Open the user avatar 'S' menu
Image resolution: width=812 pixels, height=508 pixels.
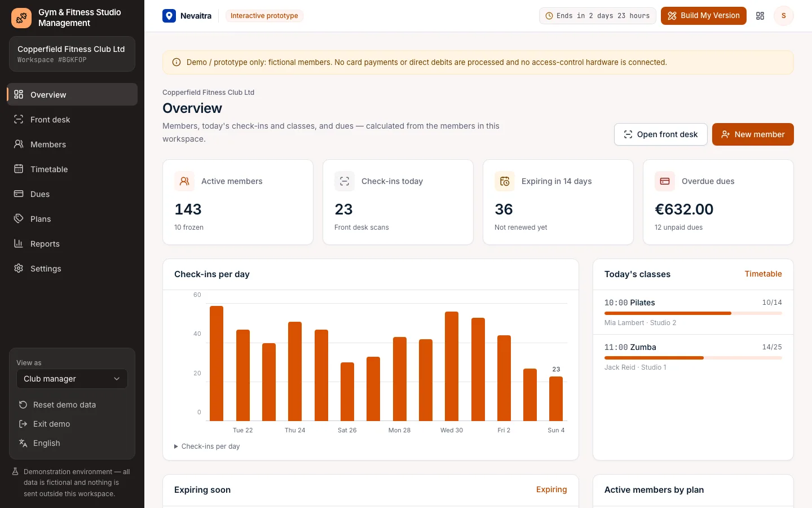pos(783,16)
